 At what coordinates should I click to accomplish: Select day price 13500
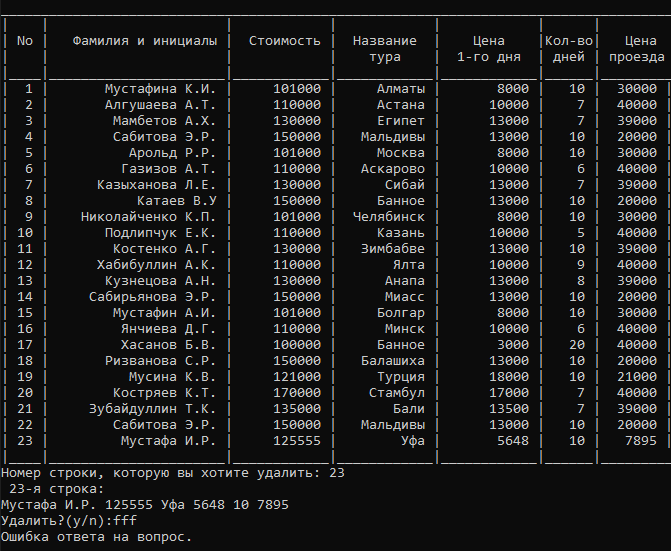pos(509,409)
